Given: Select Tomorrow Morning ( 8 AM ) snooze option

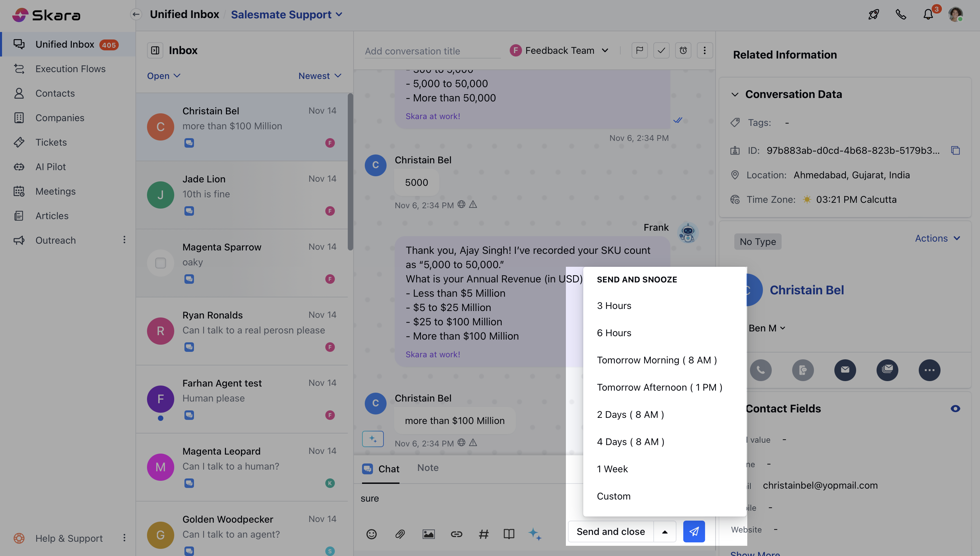Looking at the screenshot, I should click(x=657, y=360).
